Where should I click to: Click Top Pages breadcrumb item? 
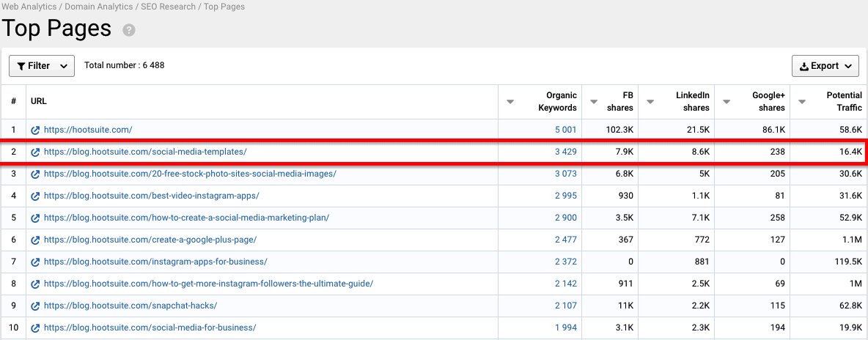(224, 7)
